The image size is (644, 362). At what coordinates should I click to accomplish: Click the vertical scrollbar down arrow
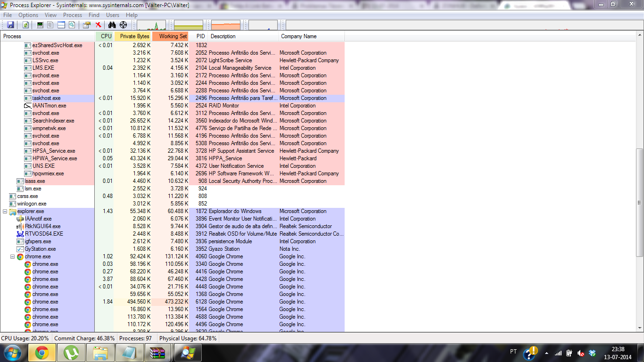pyautogui.click(x=640, y=327)
